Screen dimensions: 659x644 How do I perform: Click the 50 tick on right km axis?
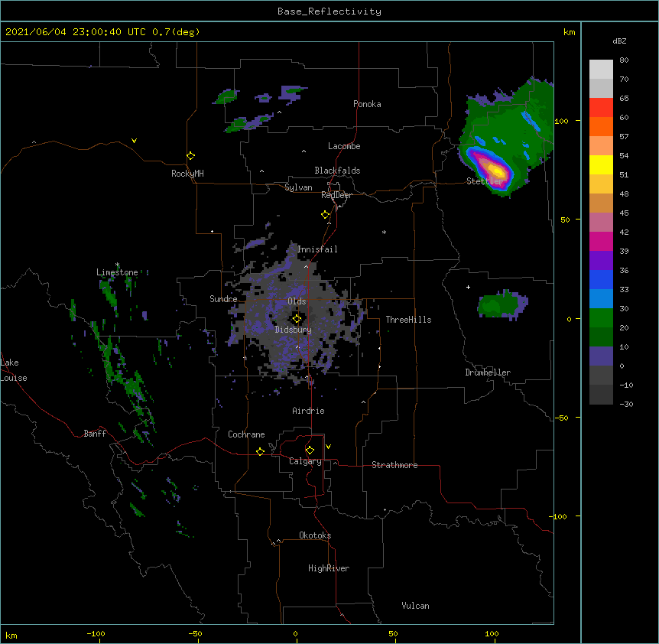pyautogui.click(x=565, y=220)
